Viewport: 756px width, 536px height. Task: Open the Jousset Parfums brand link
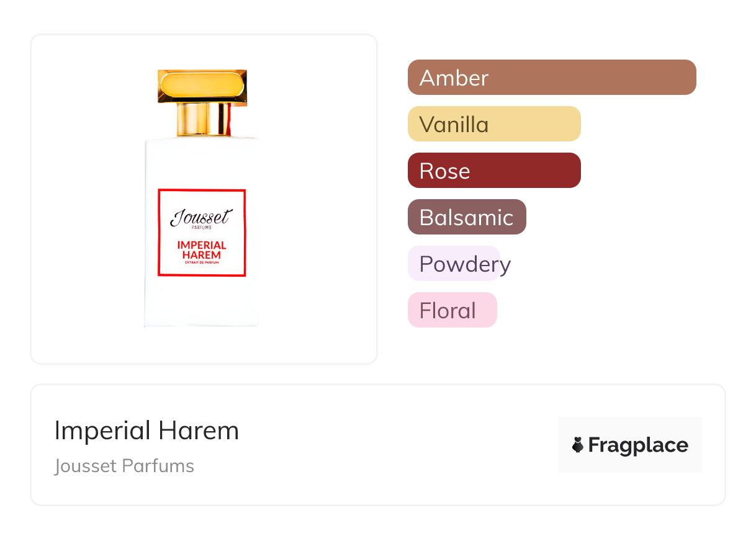point(124,466)
